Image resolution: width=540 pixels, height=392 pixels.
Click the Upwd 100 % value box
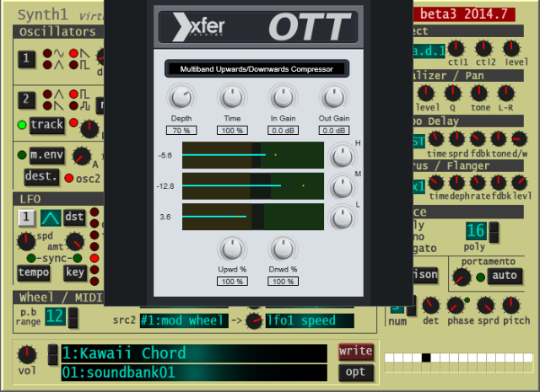click(x=232, y=282)
